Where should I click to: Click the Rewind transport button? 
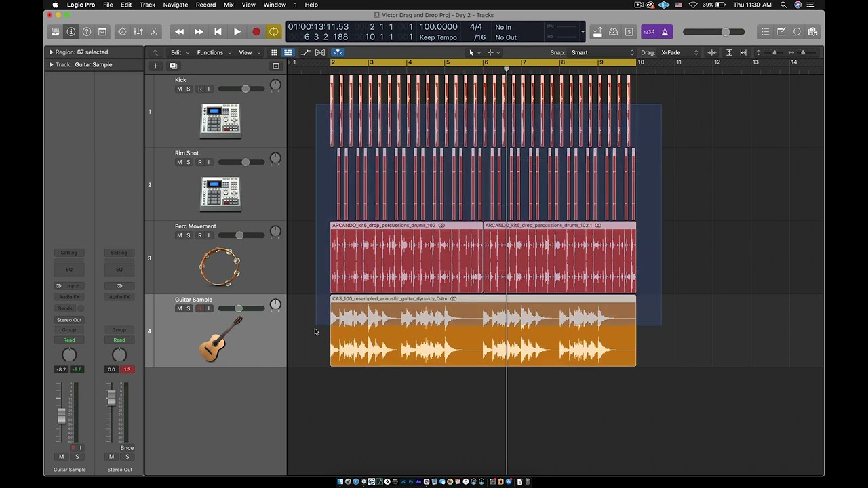pos(179,32)
